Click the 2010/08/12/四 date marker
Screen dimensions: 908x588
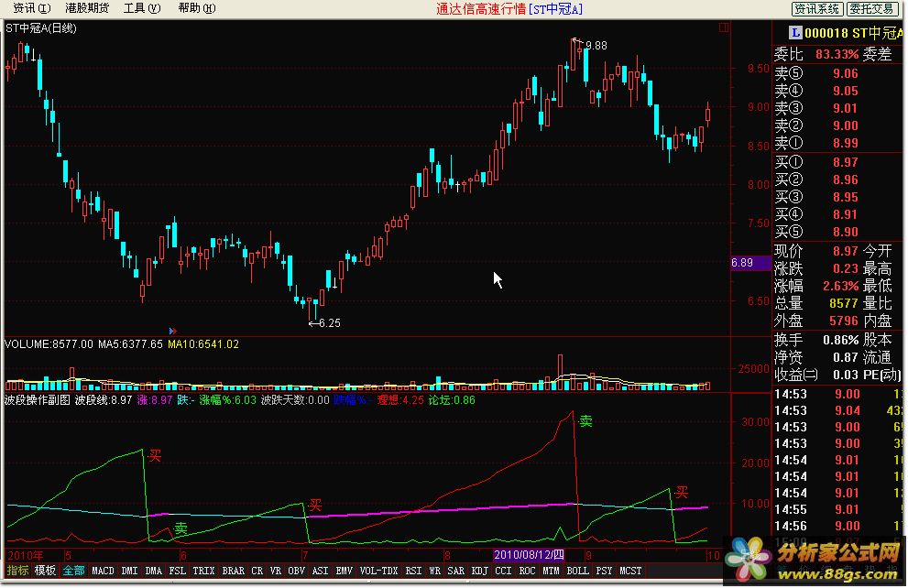pyautogui.click(x=529, y=555)
